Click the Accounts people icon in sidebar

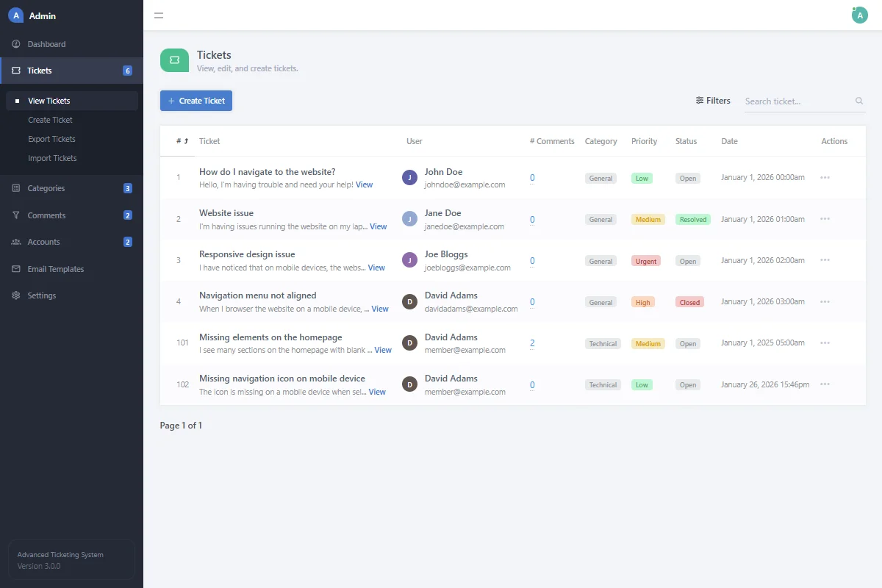16,242
